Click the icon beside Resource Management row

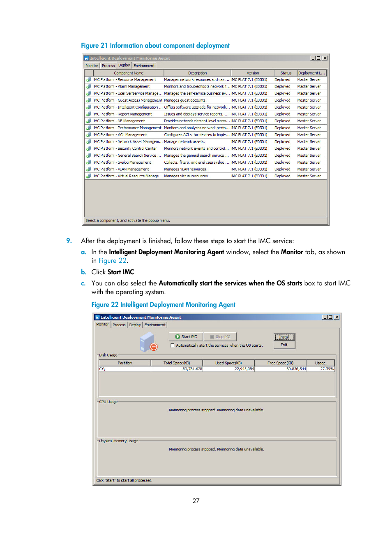[x=89, y=79]
